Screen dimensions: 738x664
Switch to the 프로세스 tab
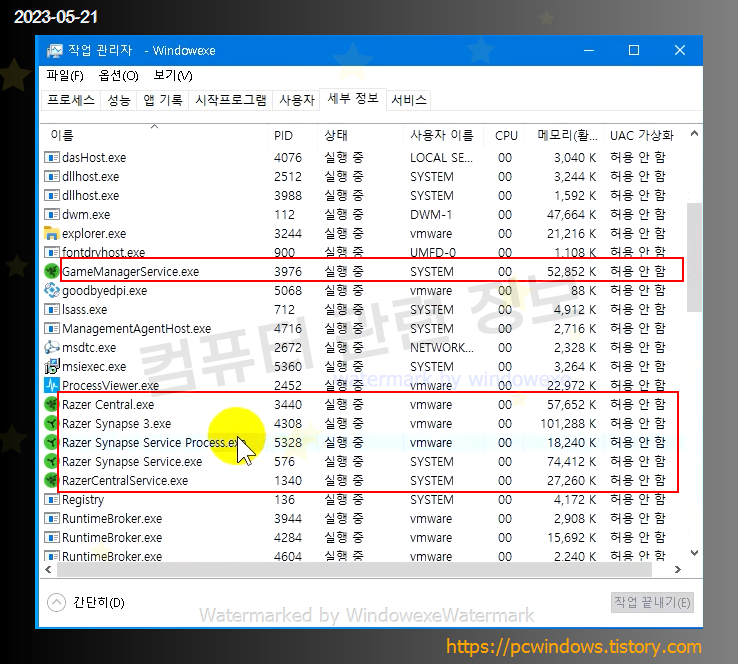(x=71, y=100)
